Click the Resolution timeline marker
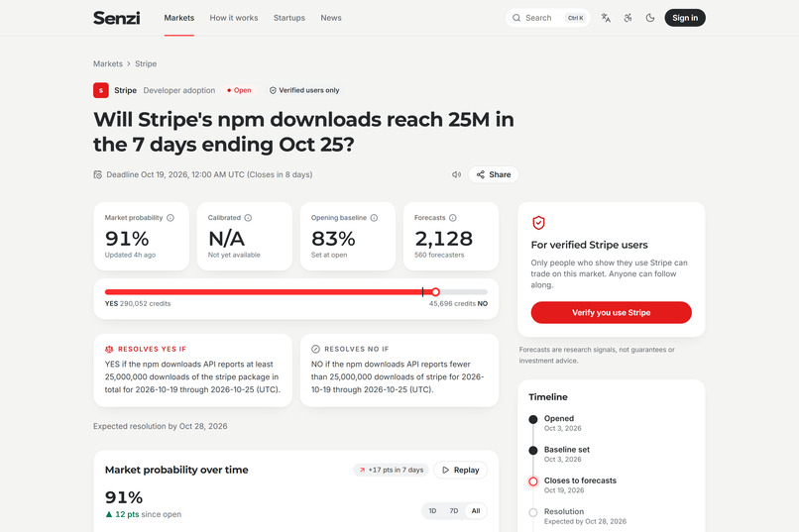 (x=533, y=512)
